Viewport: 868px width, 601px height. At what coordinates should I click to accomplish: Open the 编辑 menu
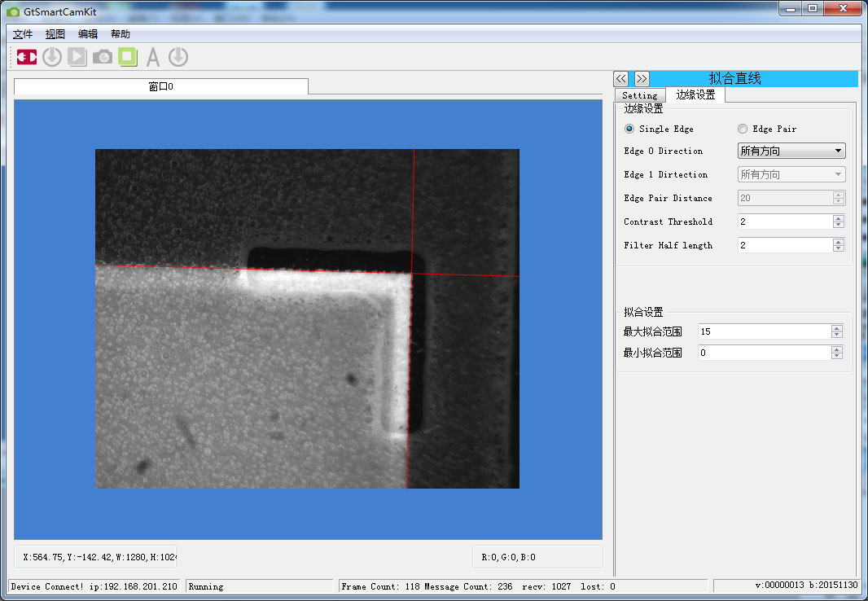[88, 34]
